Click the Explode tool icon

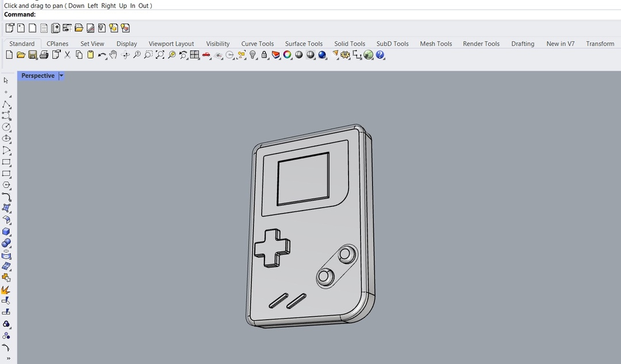point(6,290)
